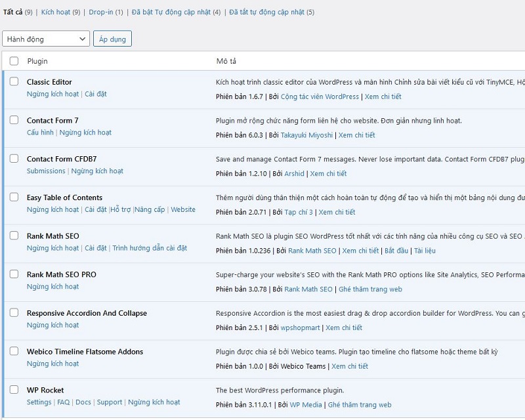Viewport: 525px width, 420px height.
Task: Open Contact Form CFDB7 Submissions link
Action: pos(46,171)
